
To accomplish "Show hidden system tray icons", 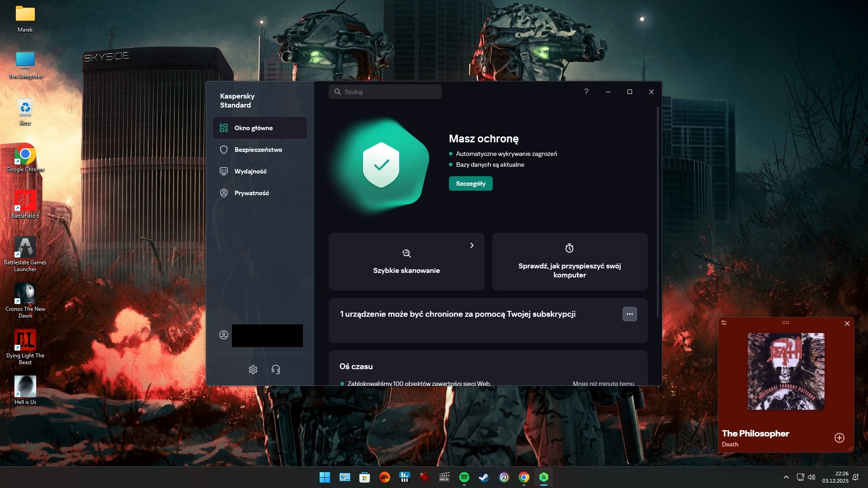I will [x=786, y=477].
